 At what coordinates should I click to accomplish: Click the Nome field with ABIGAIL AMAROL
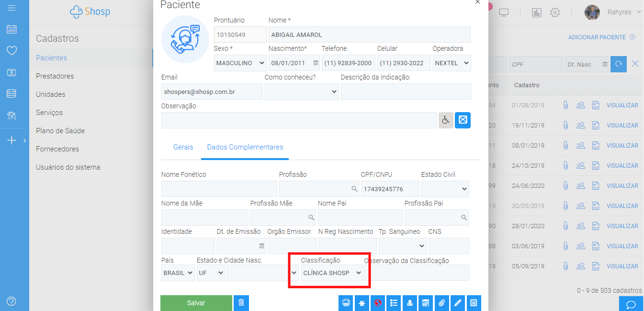pos(370,35)
